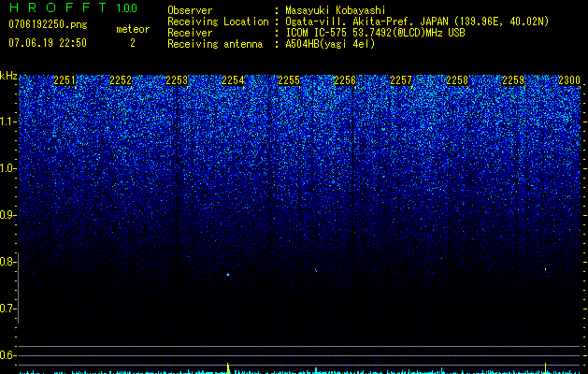Click the HROFFT program title
This screenshot has height=374, width=588.
coord(57,7)
